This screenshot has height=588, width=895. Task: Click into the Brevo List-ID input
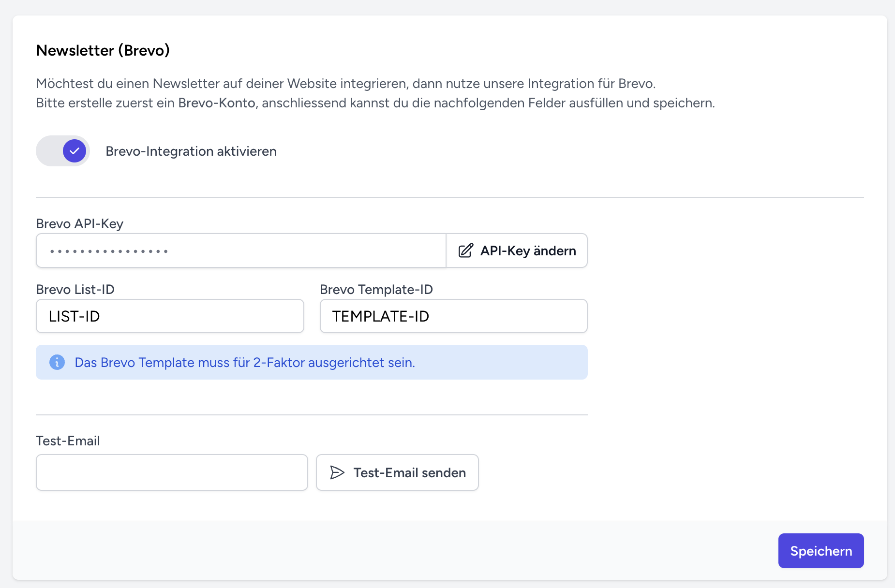[x=170, y=316]
